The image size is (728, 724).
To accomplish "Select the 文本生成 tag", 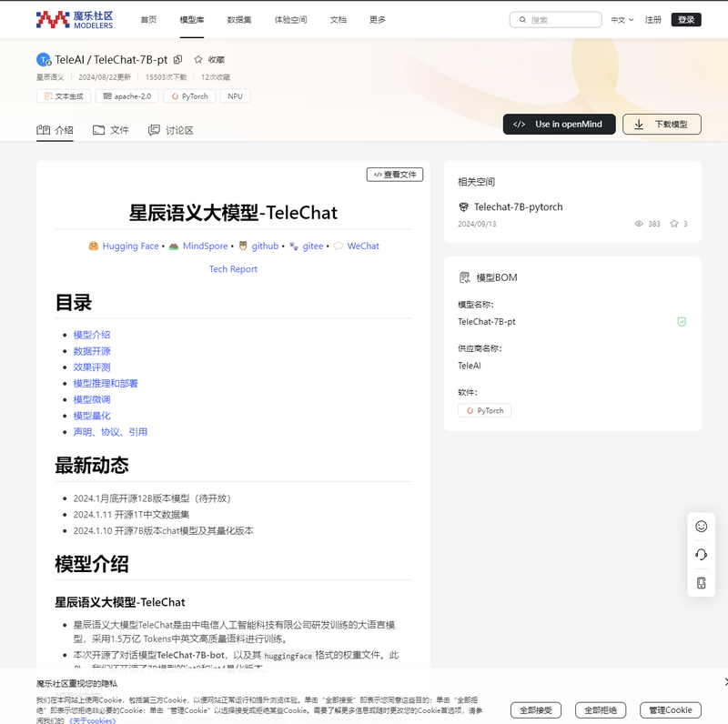I will coord(64,96).
